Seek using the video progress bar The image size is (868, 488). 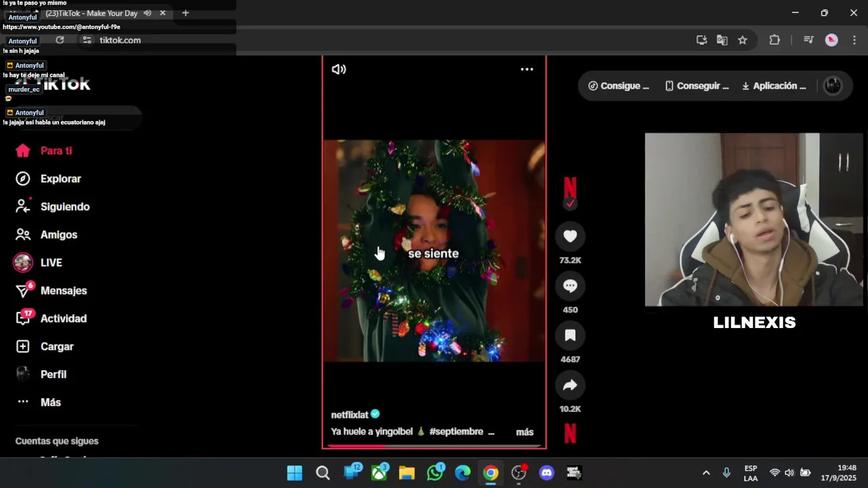[434, 446]
